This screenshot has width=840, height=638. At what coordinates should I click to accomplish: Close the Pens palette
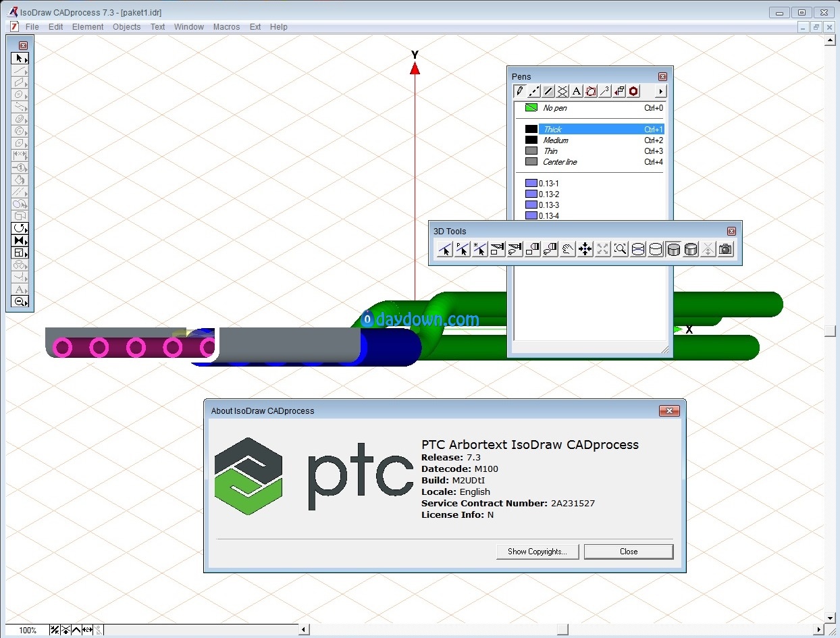tap(662, 76)
